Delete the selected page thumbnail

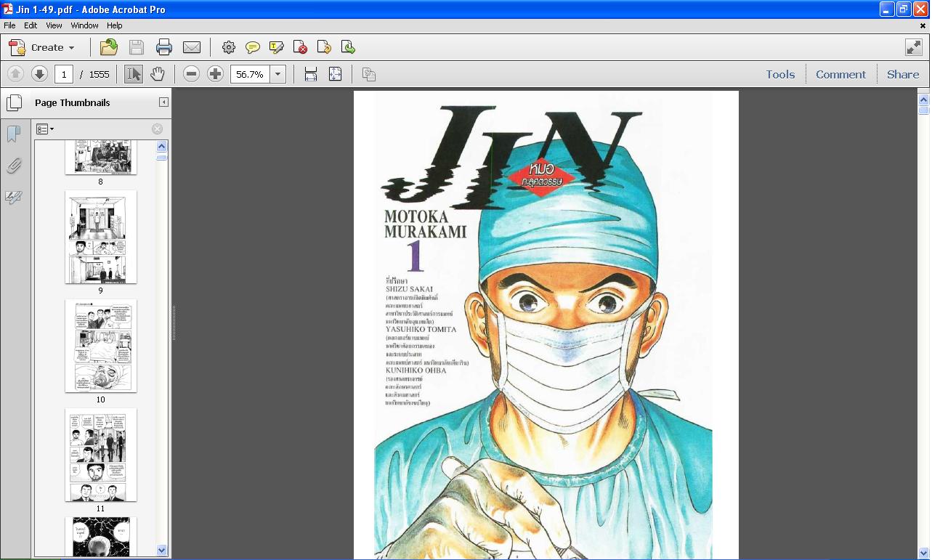[157, 129]
